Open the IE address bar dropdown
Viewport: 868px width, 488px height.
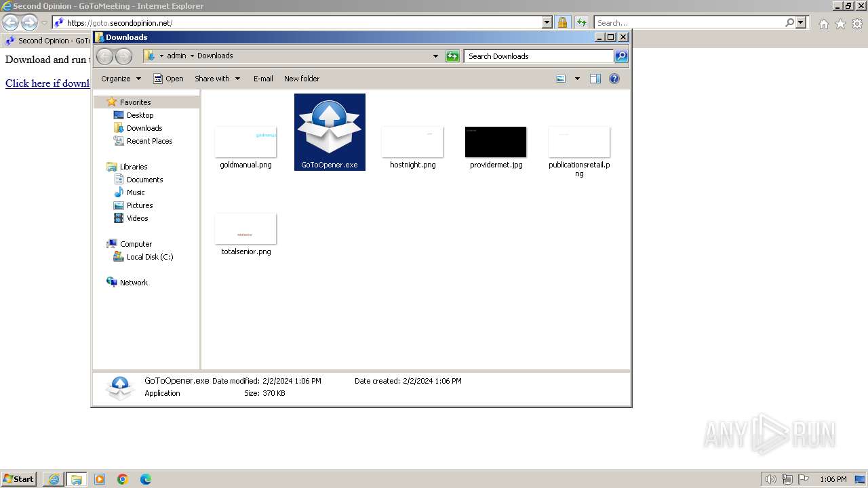pyautogui.click(x=547, y=22)
